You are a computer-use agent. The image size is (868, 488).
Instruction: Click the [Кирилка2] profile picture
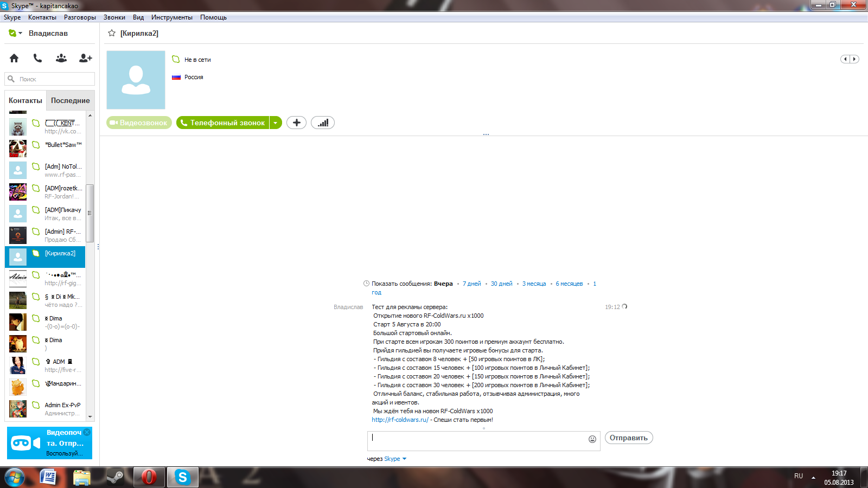[x=136, y=80]
